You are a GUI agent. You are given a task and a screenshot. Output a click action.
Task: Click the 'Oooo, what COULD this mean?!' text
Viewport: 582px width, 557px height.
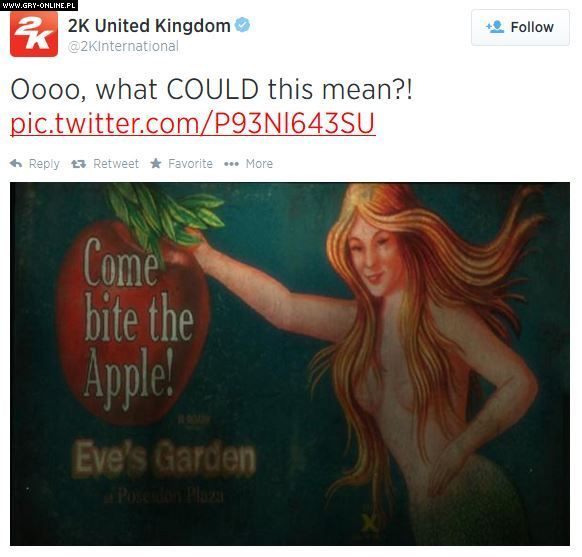pos(212,89)
